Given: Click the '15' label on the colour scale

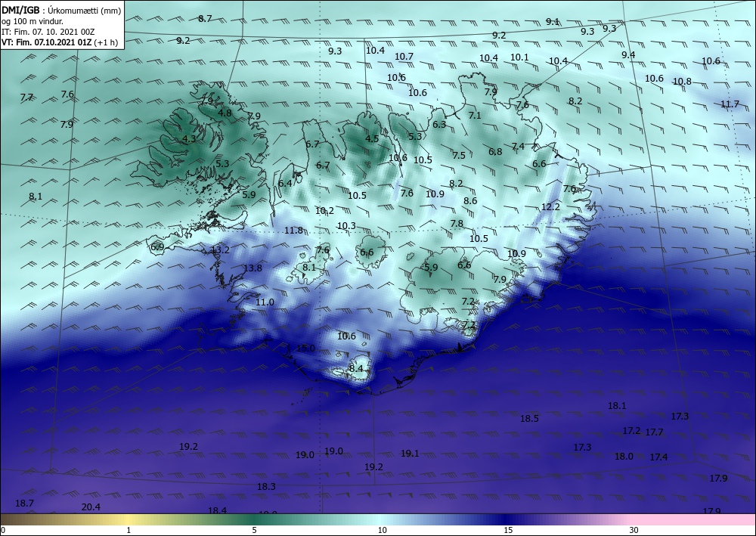Looking at the screenshot, I should (x=508, y=530).
